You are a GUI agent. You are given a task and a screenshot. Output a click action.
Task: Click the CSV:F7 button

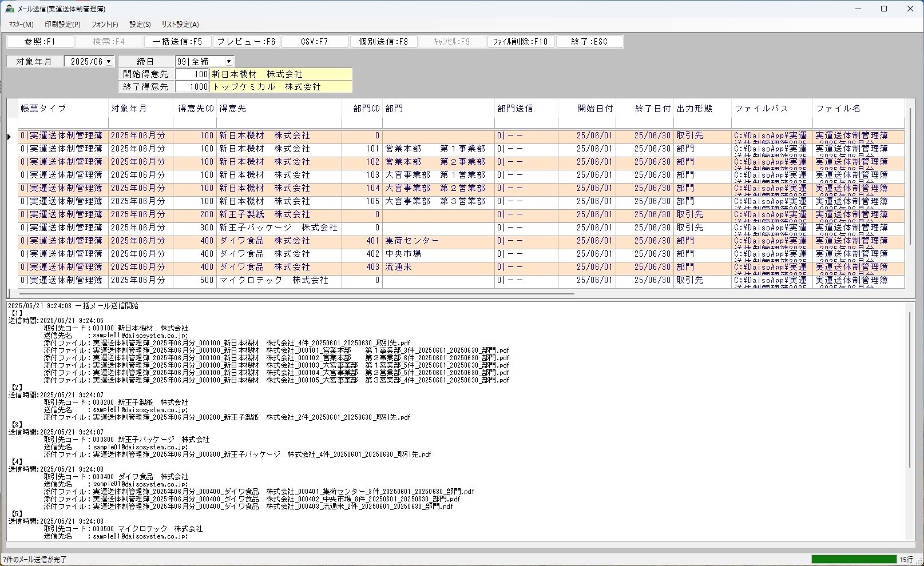pyautogui.click(x=315, y=42)
